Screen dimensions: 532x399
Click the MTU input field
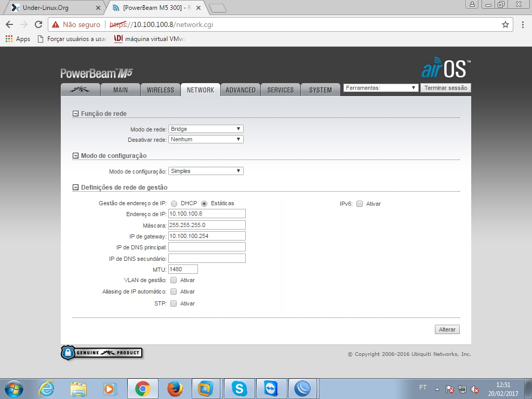click(183, 270)
